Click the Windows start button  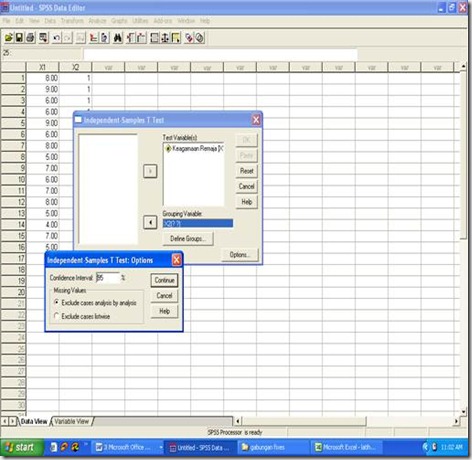pos(22,447)
